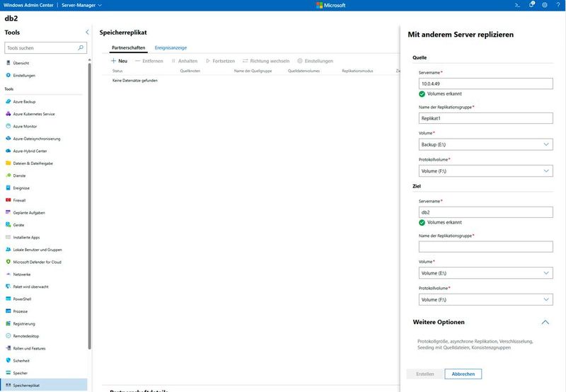The image size is (566, 392).
Task: Sort by the Status column header
Action: (x=117, y=71)
